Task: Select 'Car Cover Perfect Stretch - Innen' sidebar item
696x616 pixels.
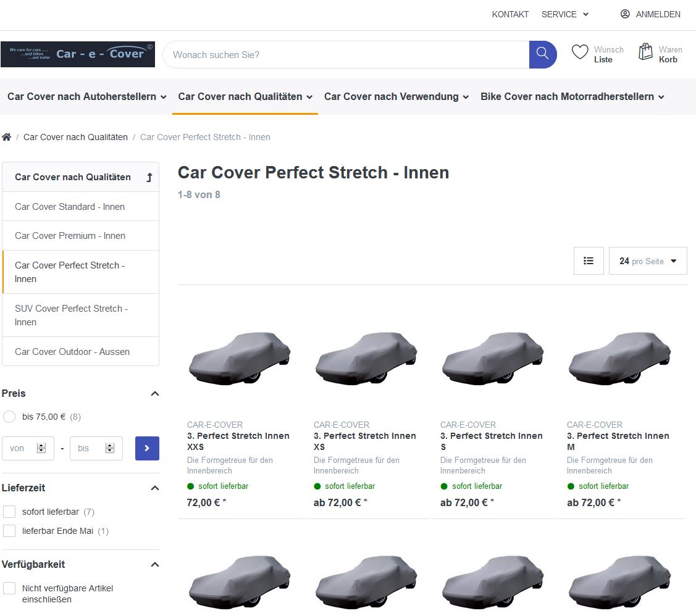Action: (81, 272)
